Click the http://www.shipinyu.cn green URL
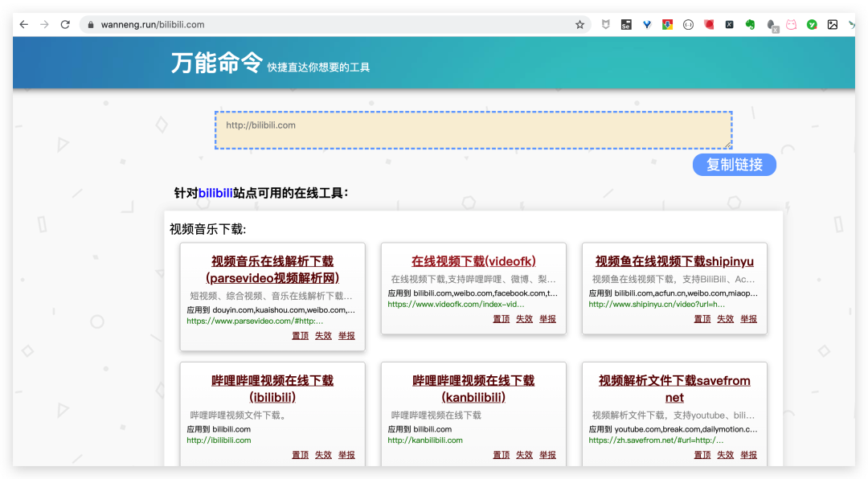Screen dimensions: 868x479 [657, 304]
